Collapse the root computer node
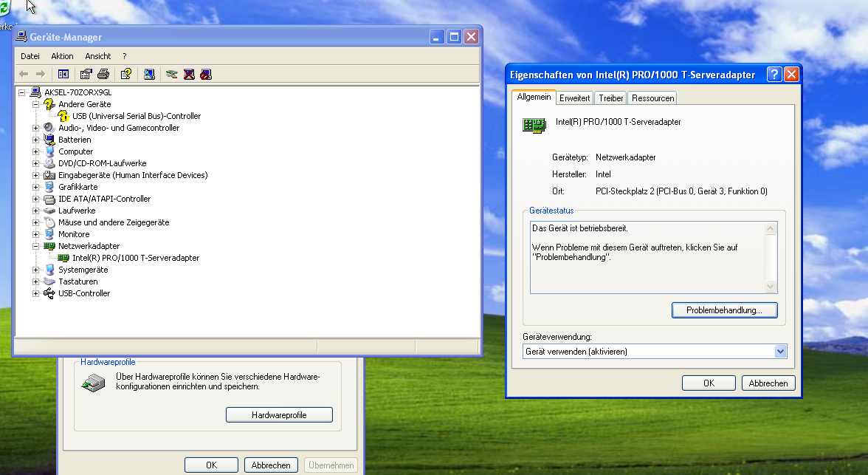868x475 pixels. [x=21, y=92]
